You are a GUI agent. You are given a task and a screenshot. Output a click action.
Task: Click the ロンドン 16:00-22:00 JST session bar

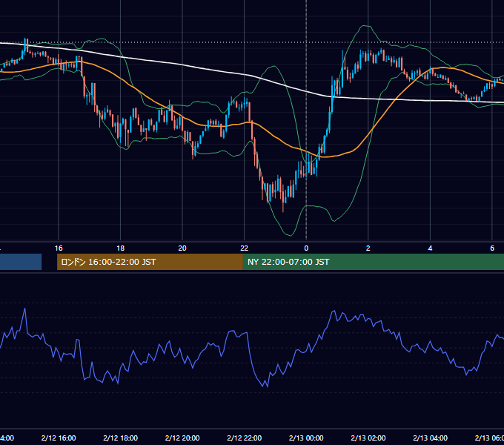click(x=150, y=262)
